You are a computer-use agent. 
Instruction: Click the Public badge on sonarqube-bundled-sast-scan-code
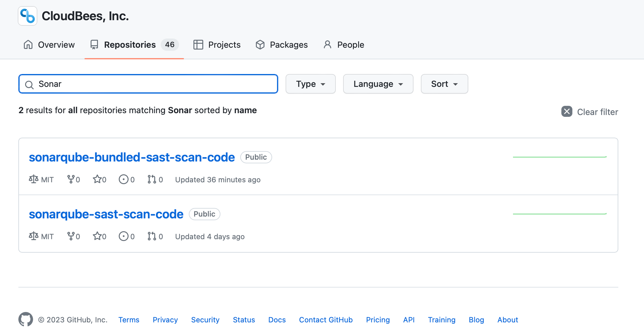click(256, 157)
